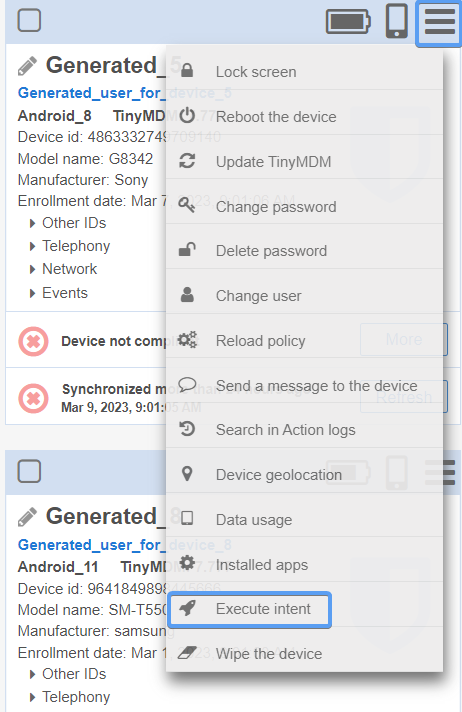Click the red X icon beside Synchronized status
The width and height of the screenshot is (462, 712).
click(33, 399)
